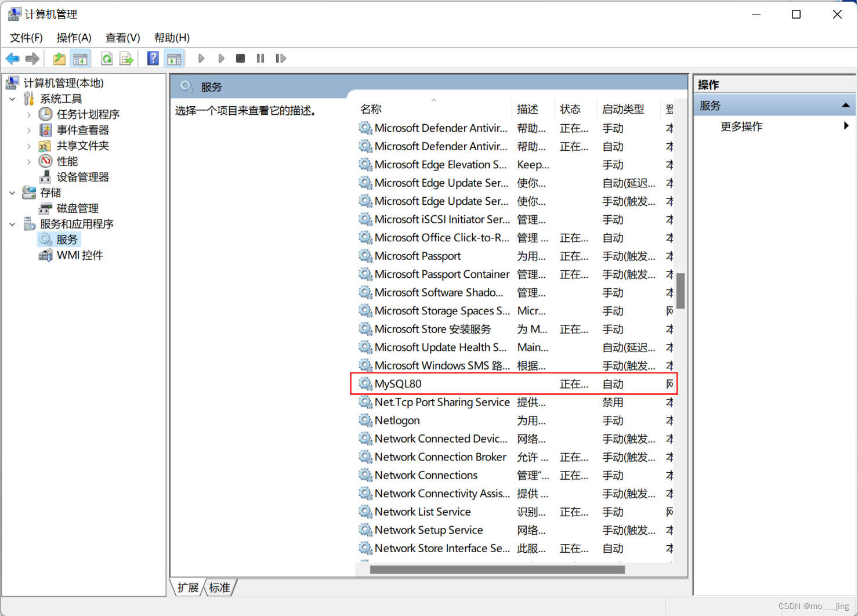This screenshot has width=858, height=616.
Task: Select Network Connection Broker service
Action: click(514, 456)
